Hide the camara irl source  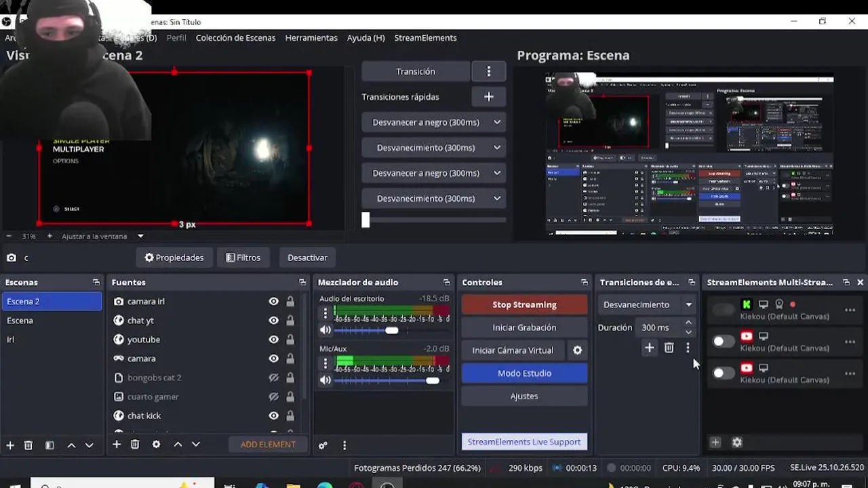pyautogui.click(x=274, y=302)
